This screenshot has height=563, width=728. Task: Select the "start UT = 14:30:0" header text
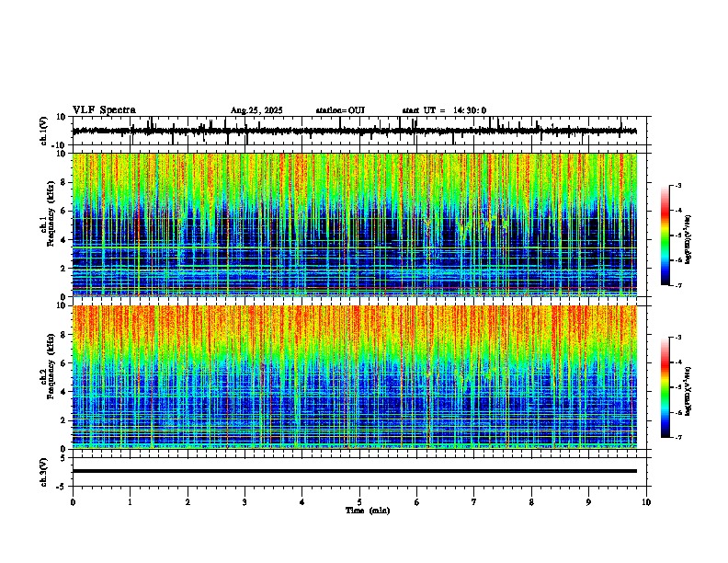point(444,110)
